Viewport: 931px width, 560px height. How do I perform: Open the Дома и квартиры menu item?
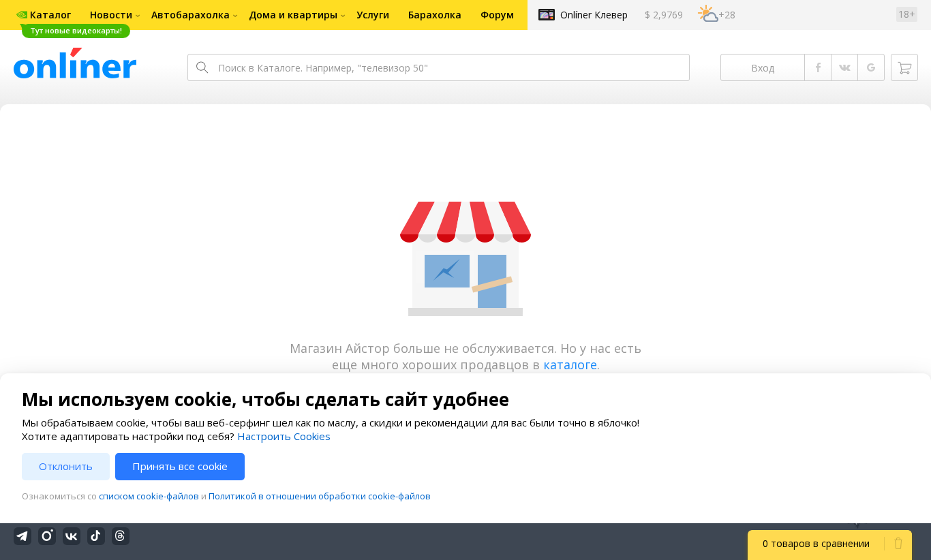(x=293, y=15)
